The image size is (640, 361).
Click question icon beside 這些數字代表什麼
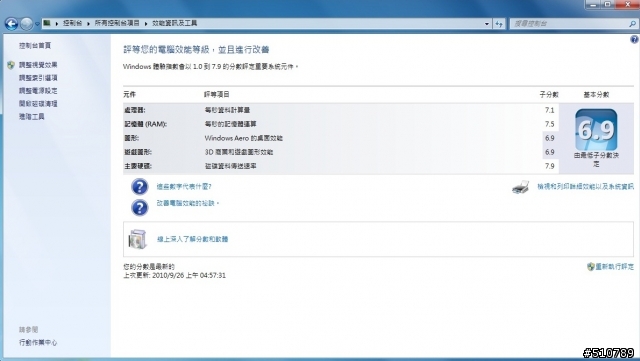coord(140,187)
